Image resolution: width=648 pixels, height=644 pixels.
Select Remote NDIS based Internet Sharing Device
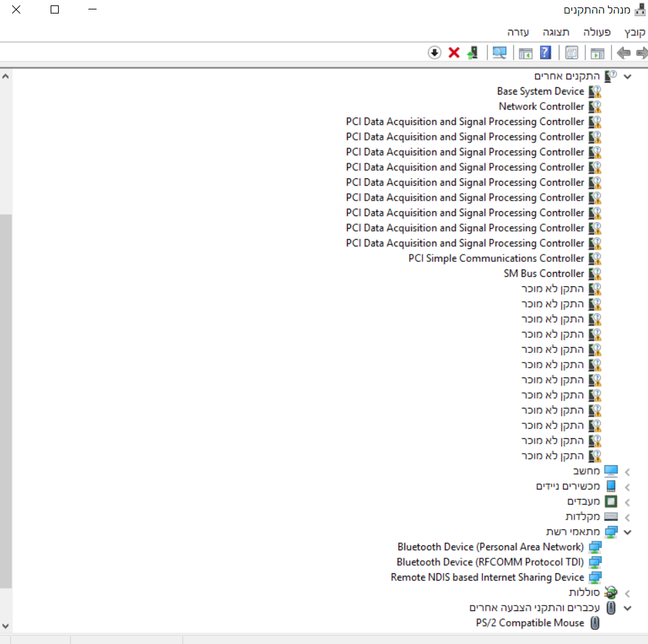pos(487,577)
